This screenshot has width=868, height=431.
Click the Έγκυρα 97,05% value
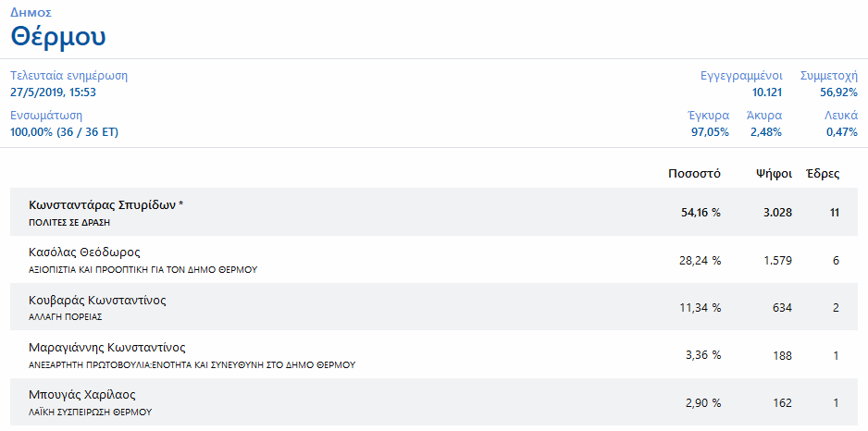click(711, 132)
